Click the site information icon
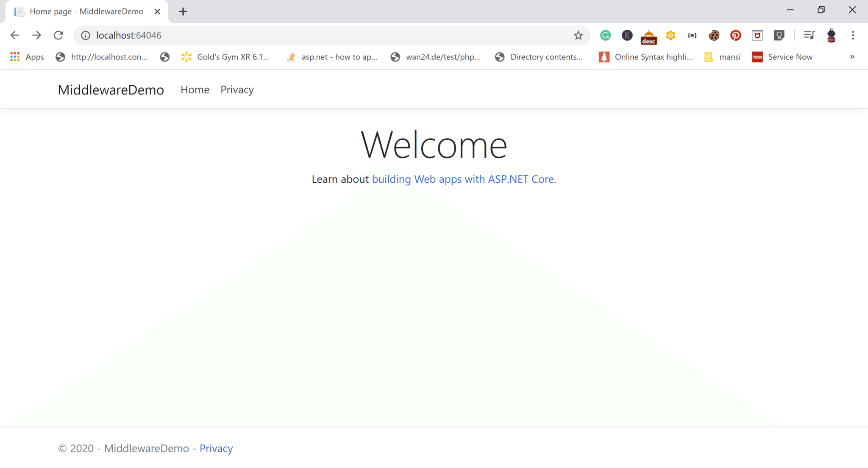 (x=85, y=35)
